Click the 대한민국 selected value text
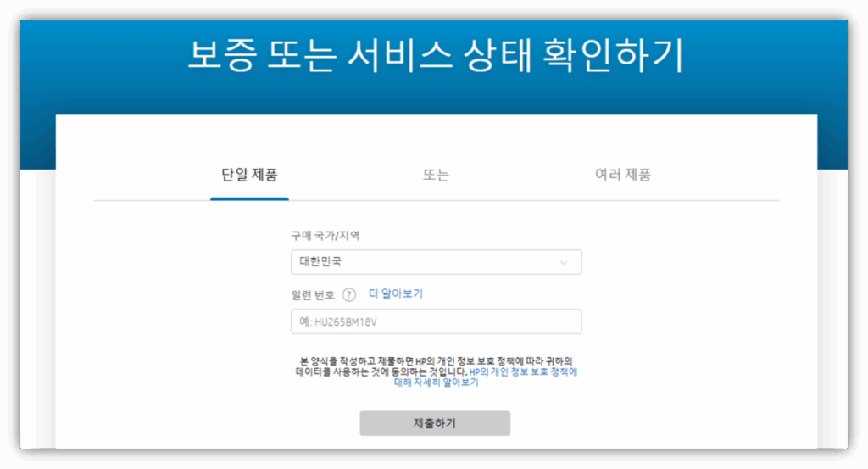The width and height of the screenshot is (868, 469). coord(320,263)
